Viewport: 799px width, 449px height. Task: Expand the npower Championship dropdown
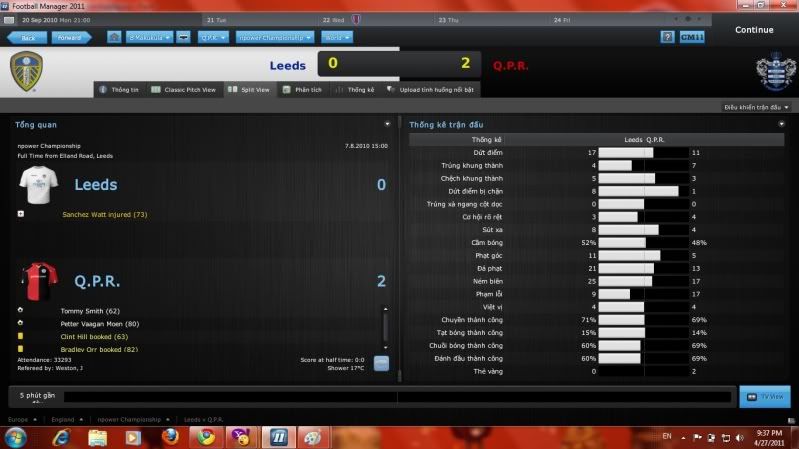[x=275, y=38]
